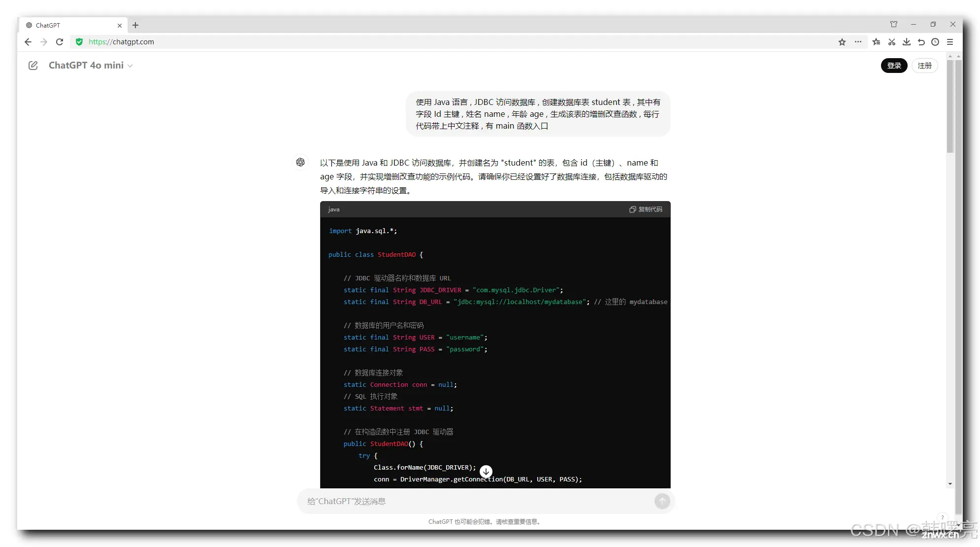
Task: Click the JDBC_DRIVER declaration line
Action: (x=453, y=290)
